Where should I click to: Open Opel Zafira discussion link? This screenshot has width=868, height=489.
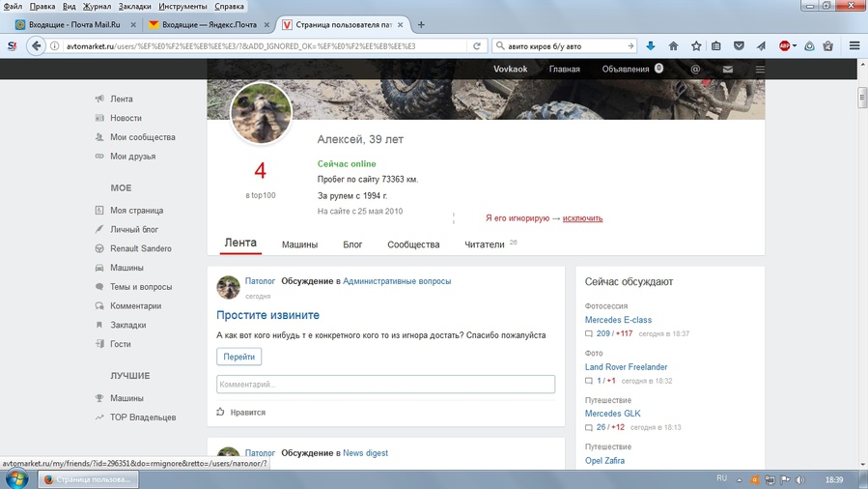tap(604, 460)
